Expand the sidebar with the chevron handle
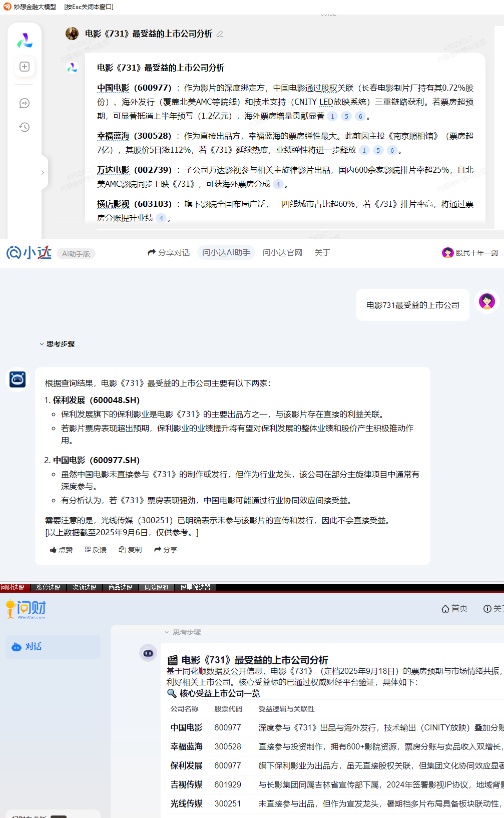This screenshot has height=818, width=504. tap(43, 172)
